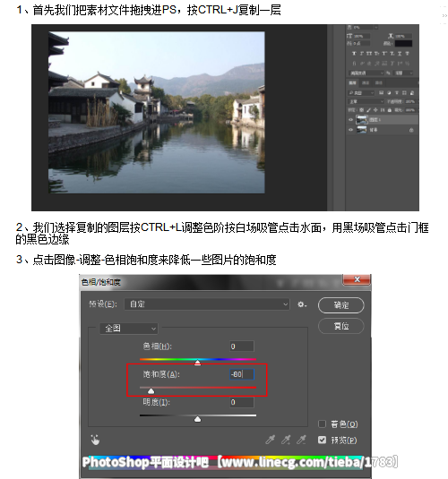The image size is (448, 479).
Task: Toggle Subscript text style
Action: [x=392, y=54]
